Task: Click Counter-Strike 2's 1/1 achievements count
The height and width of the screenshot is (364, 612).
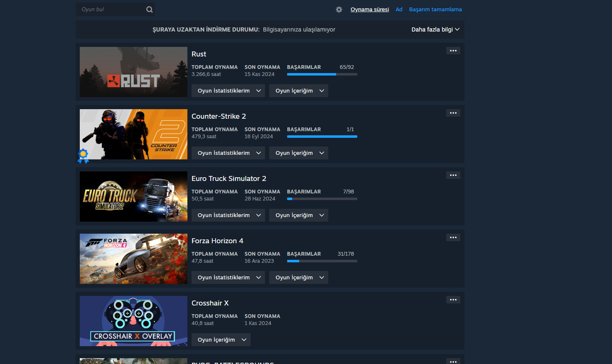Action: point(350,129)
